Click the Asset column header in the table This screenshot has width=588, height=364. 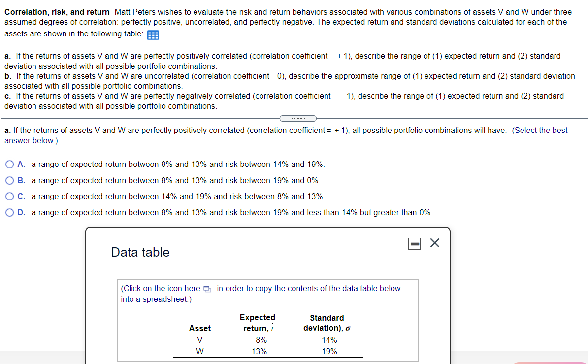pos(200,328)
